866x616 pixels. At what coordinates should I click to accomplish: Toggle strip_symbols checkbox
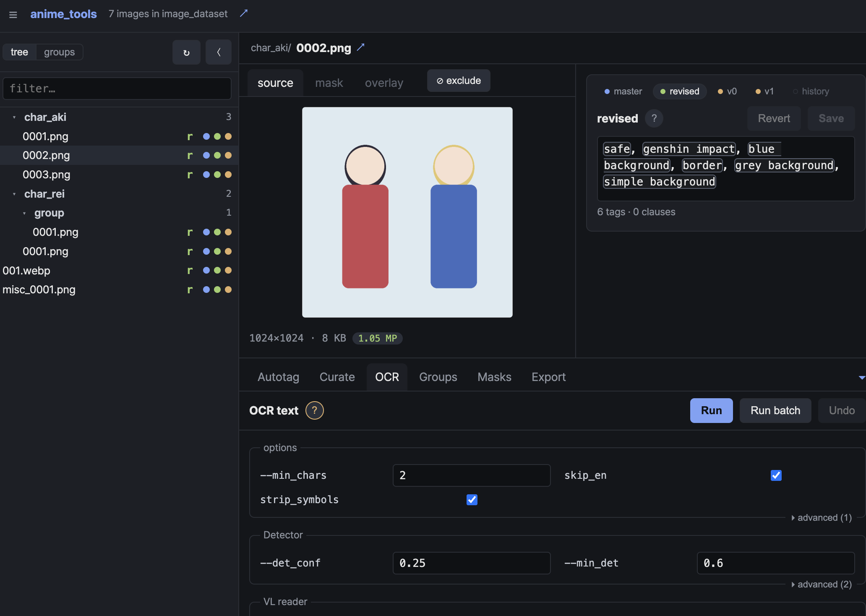tap(472, 500)
